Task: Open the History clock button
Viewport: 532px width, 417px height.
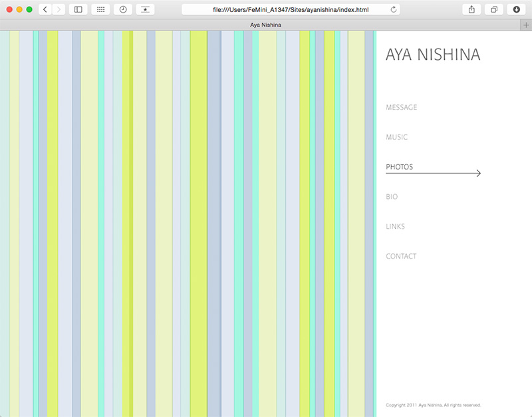Action: 123,9
